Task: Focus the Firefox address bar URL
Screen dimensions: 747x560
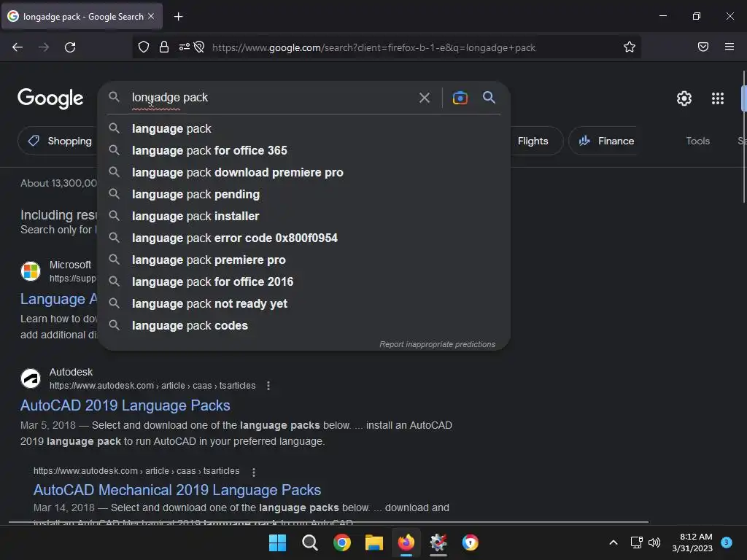Action: pos(374,47)
